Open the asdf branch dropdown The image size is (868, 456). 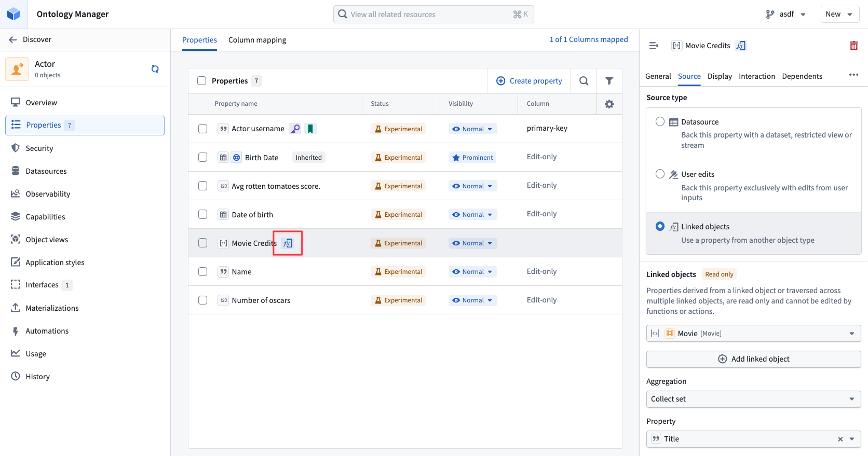[786, 14]
